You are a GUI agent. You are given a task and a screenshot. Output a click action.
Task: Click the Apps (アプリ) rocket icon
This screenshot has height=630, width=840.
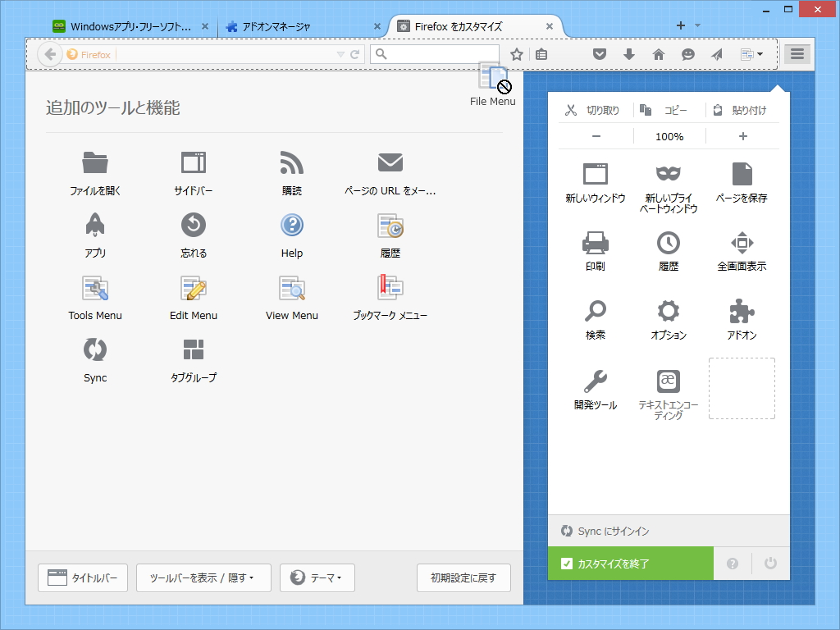click(95, 225)
